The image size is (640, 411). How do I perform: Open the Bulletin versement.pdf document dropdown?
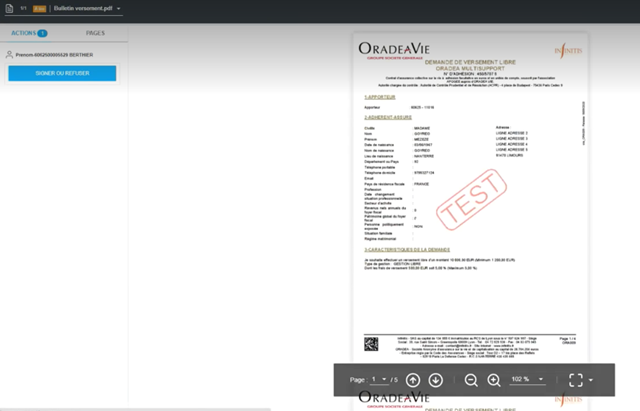(x=119, y=8)
